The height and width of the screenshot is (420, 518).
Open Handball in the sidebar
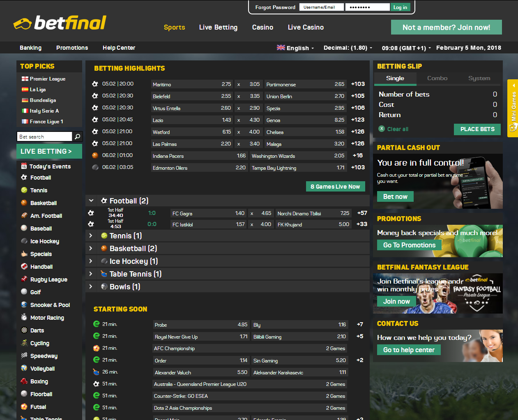click(41, 267)
